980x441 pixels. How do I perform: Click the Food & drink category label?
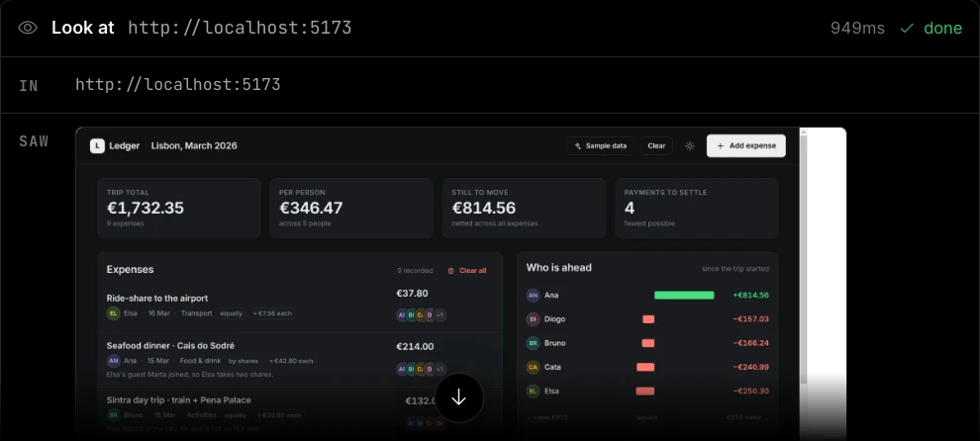[x=199, y=361]
